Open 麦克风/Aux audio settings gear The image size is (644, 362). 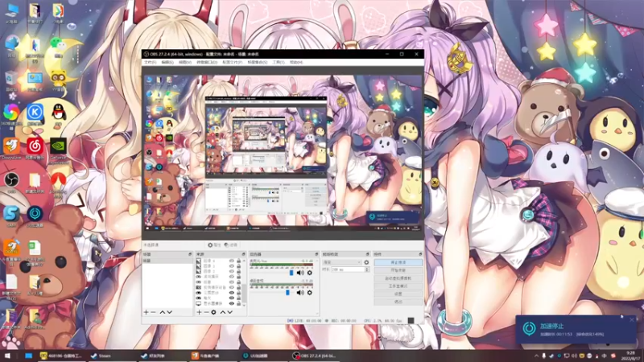click(x=310, y=273)
